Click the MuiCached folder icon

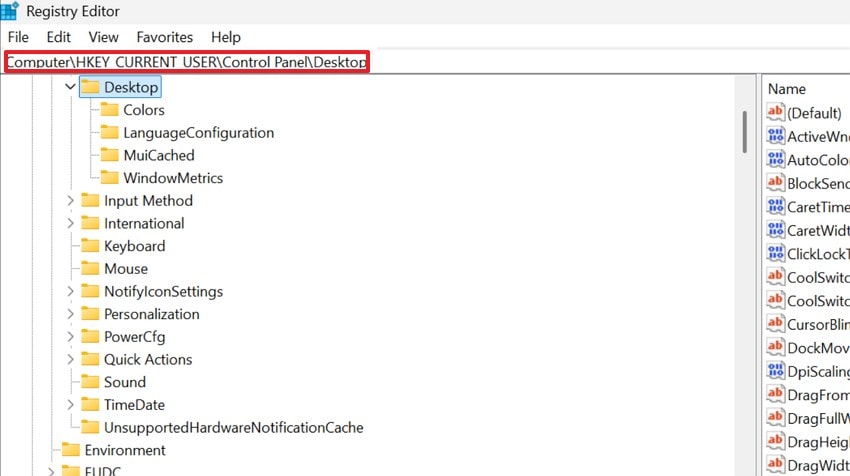[x=110, y=155]
